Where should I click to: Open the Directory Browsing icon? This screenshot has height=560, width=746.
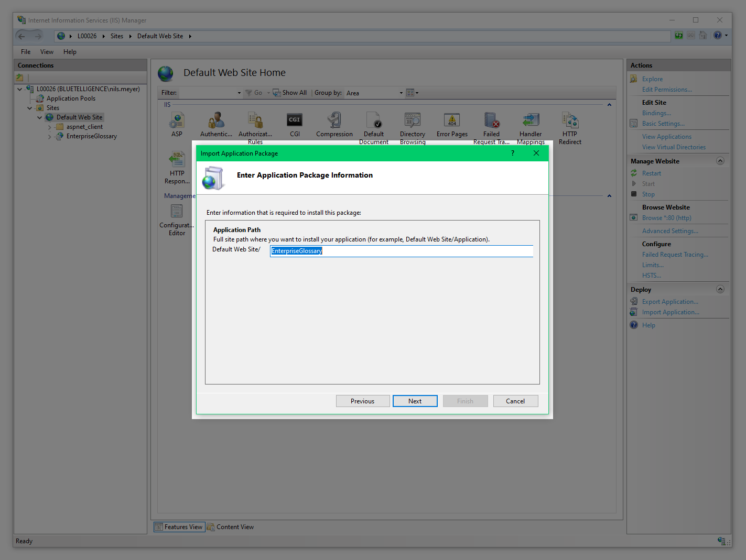coord(413,121)
